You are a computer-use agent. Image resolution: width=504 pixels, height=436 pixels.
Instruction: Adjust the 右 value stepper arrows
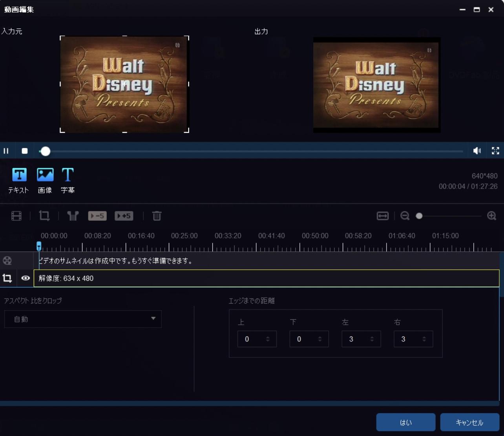coord(424,339)
